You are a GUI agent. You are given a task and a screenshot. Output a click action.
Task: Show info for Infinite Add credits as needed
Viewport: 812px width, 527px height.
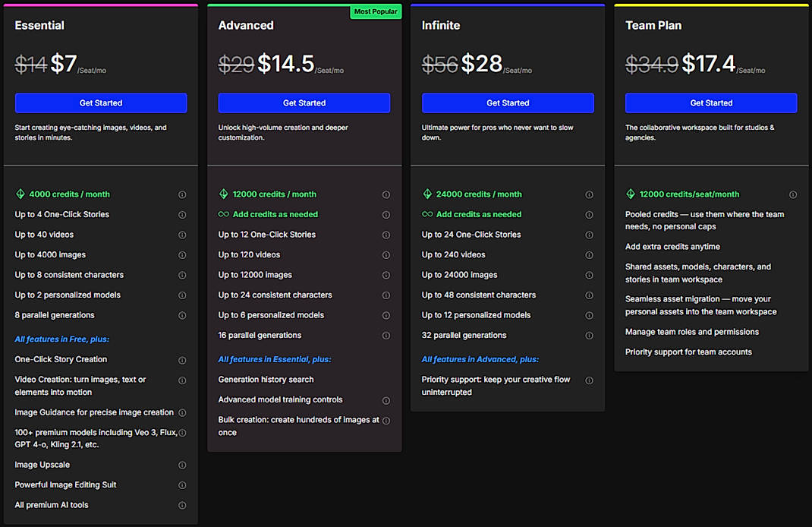(x=590, y=215)
